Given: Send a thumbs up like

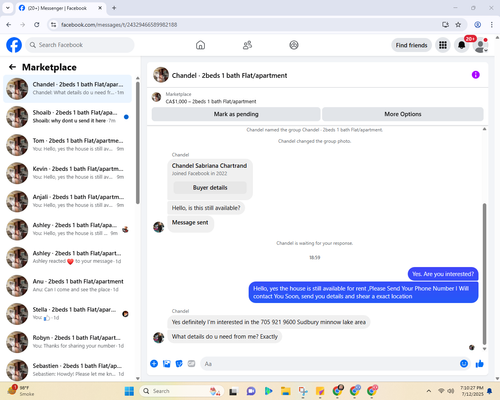Looking at the screenshot, I should [x=480, y=364].
